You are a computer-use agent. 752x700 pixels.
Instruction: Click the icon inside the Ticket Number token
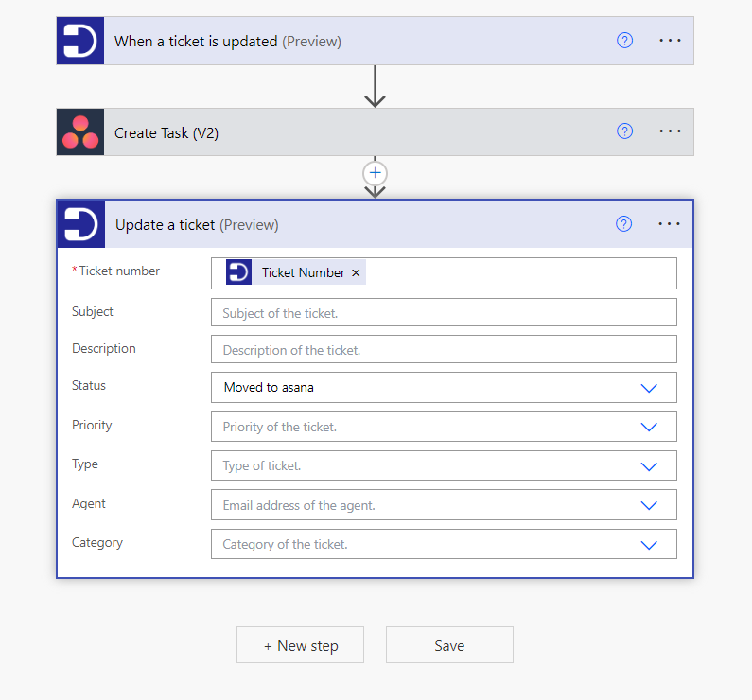(238, 272)
